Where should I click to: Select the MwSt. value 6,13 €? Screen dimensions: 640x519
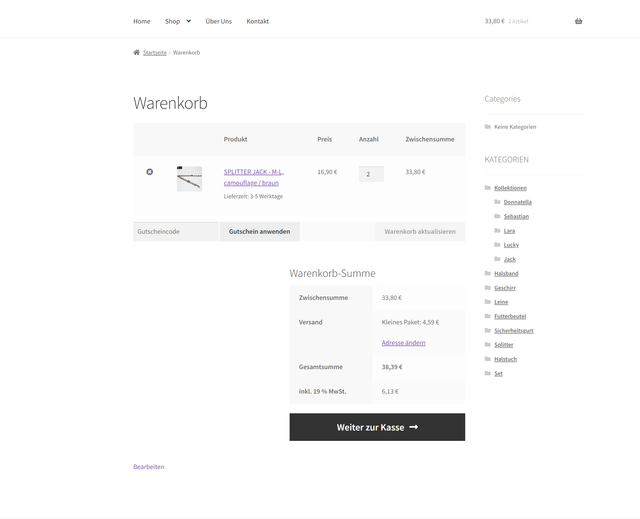pos(390,392)
